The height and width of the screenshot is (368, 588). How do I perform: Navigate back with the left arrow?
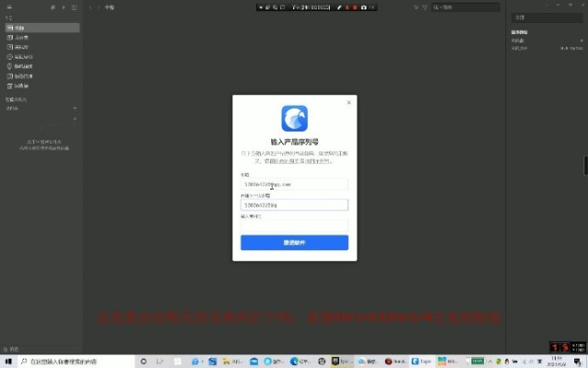click(90, 7)
